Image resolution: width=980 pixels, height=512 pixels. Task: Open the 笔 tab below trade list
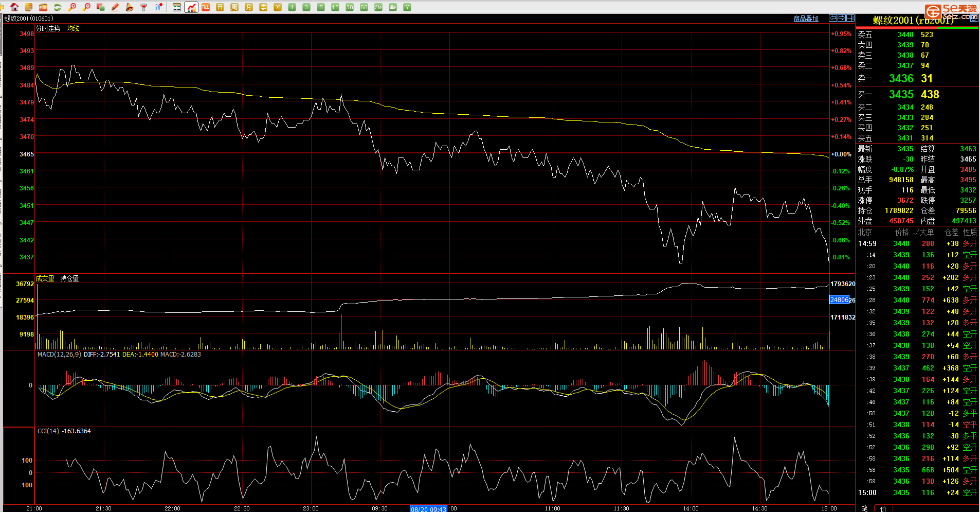865,508
